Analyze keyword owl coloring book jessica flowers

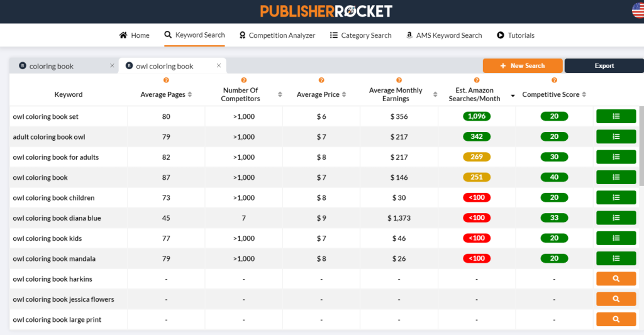tap(616, 299)
